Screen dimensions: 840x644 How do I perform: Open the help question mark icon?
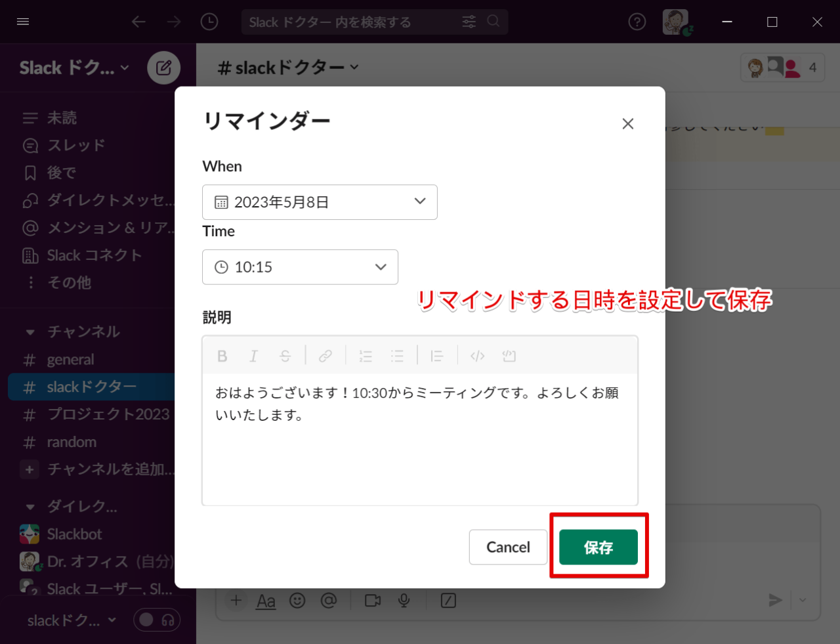coord(637,22)
